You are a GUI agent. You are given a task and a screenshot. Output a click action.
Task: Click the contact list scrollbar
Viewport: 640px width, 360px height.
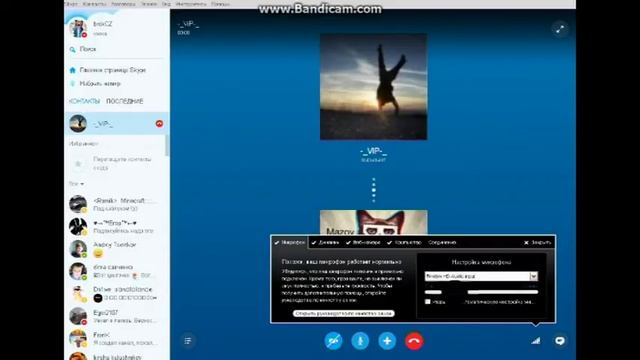point(167,145)
